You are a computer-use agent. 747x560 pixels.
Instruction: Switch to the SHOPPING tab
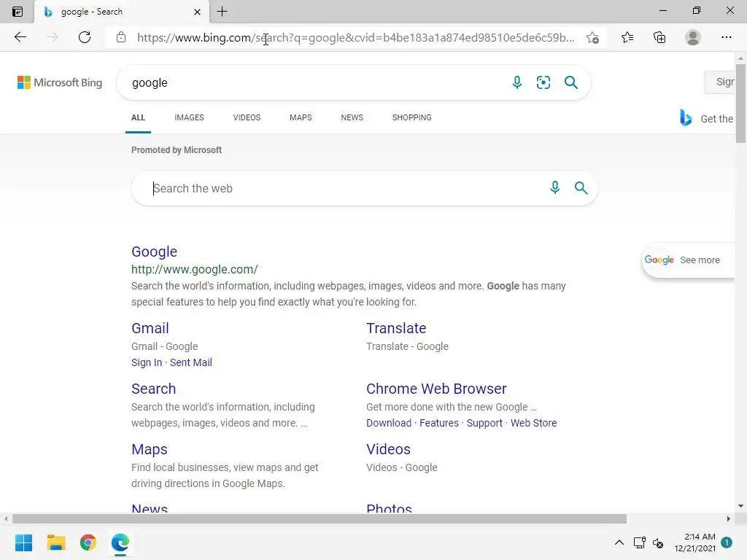point(412,117)
